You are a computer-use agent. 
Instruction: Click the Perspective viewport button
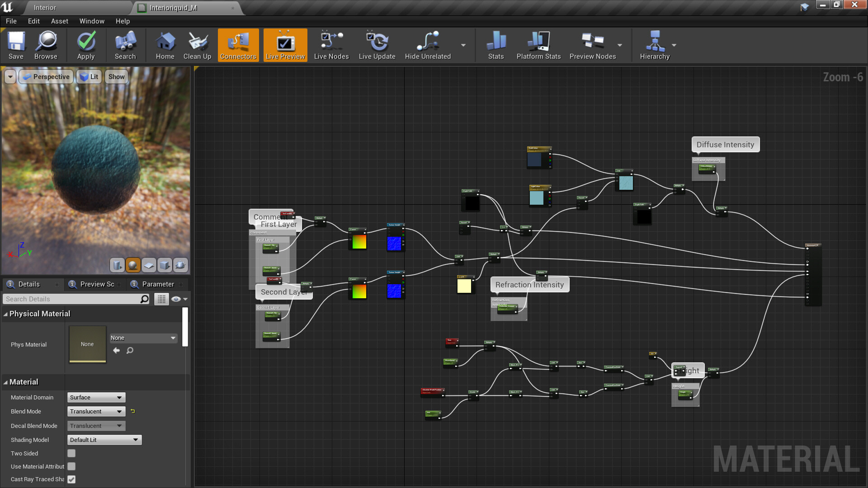(x=46, y=77)
